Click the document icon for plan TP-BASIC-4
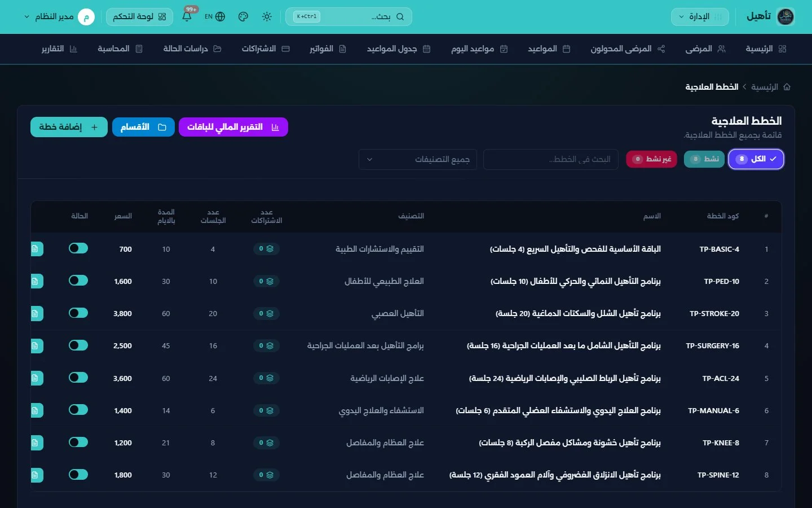The image size is (812, 508). coord(36,249)
